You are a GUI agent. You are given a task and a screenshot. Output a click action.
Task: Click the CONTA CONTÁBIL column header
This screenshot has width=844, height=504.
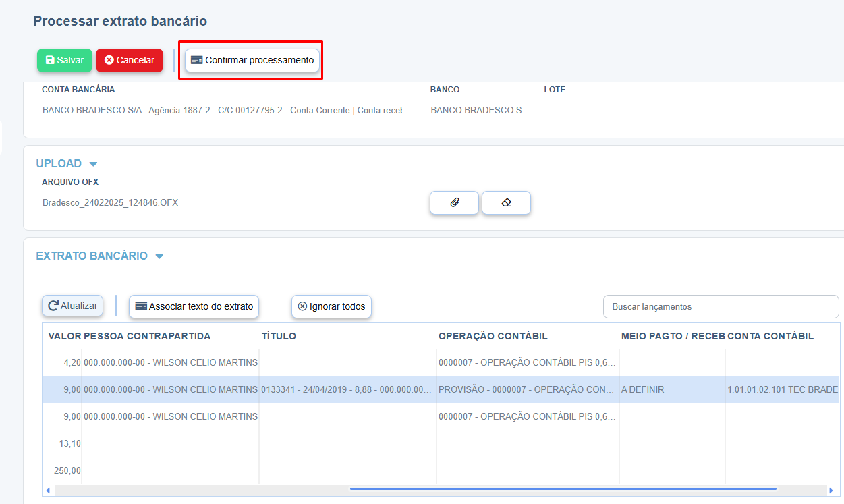click(770, 336)
